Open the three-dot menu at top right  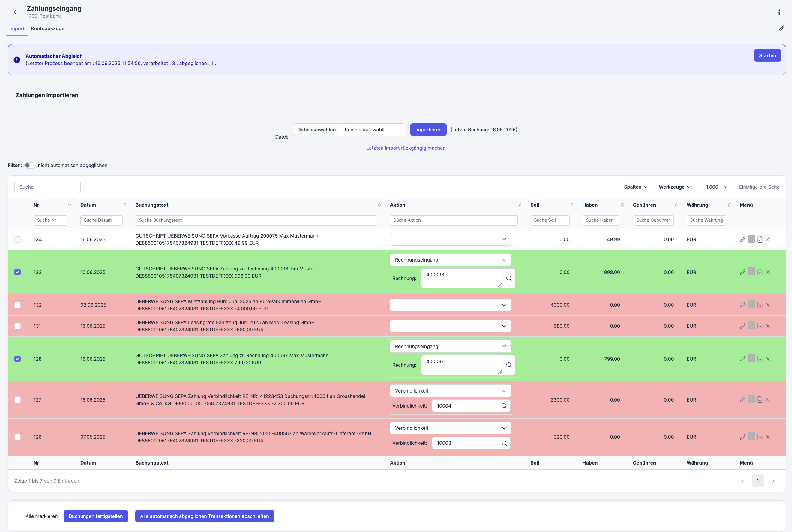click(x=779, y=12)
